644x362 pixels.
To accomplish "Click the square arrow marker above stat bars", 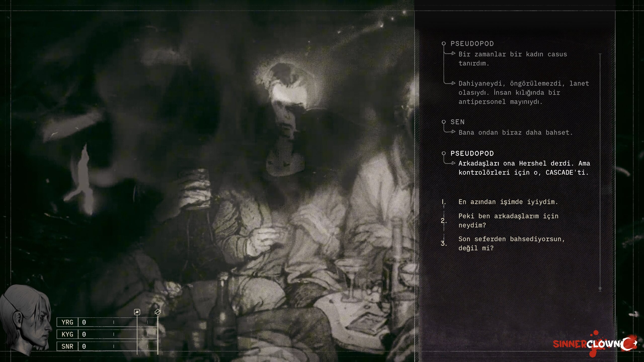I will click(137, 312).
